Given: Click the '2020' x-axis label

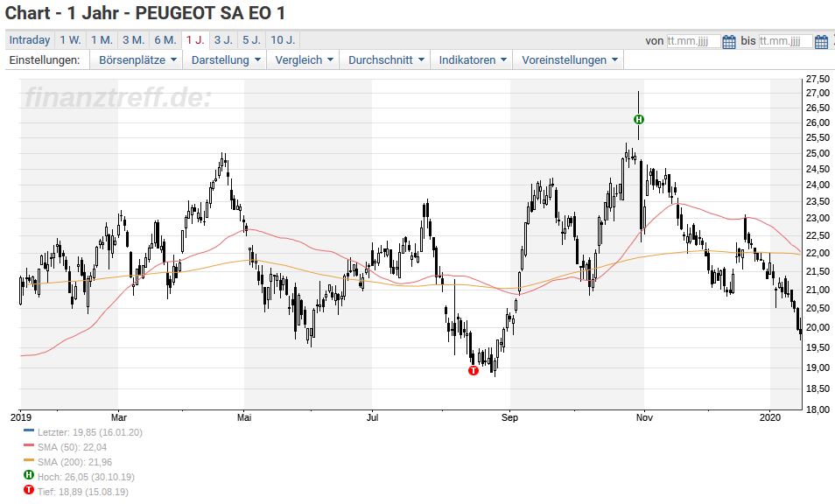Looking at the screenshot, I should [x=770, y=417].
